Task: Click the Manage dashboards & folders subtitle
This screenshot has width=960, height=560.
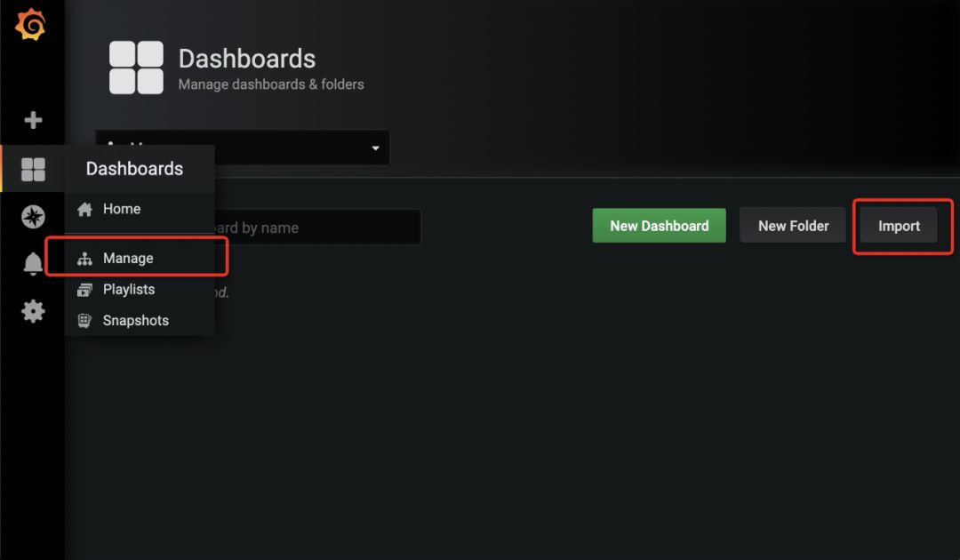Action: [x=270, y=84]
